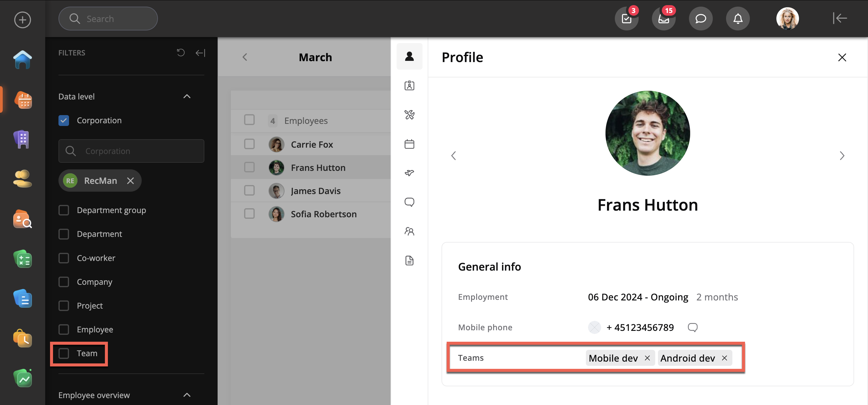Click the notification bell icon
Screen dimensions: 868x405
click(x=737, y=18)
